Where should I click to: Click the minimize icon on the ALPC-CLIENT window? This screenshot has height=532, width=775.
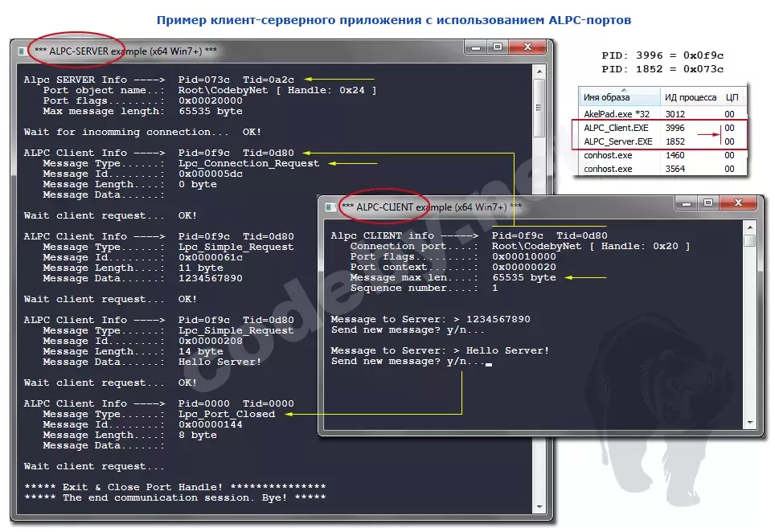tap(689, 203)
